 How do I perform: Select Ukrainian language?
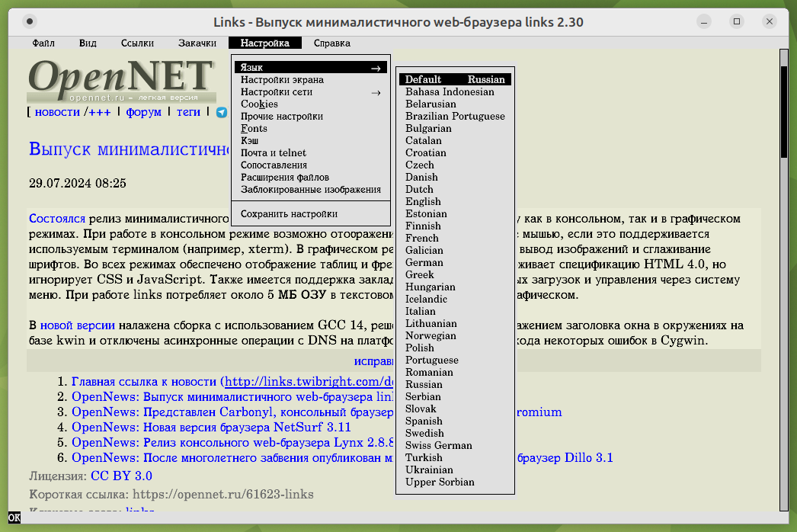(455, 470)
